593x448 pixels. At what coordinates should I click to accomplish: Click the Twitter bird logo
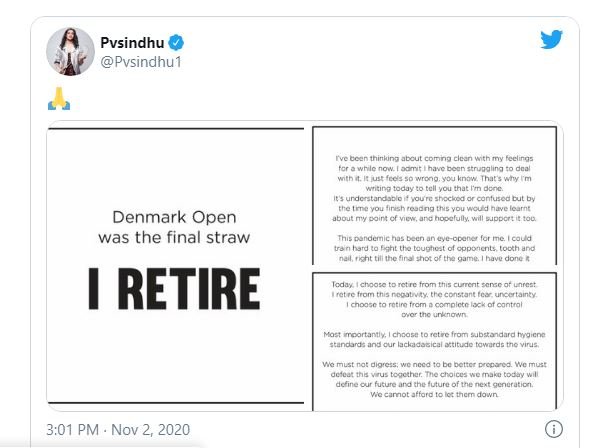(551, 39)
